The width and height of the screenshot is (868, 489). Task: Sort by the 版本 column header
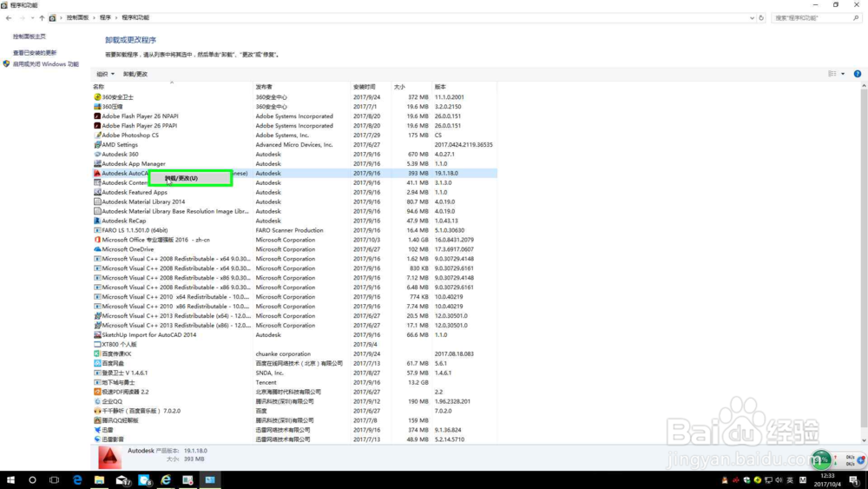click(x=464, y=86)
